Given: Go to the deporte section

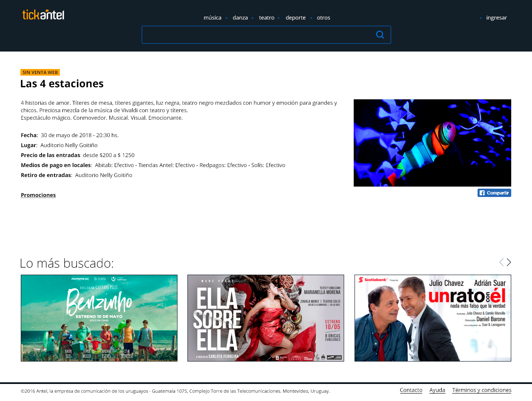Looking at the screenshot, I should point(296,18).
